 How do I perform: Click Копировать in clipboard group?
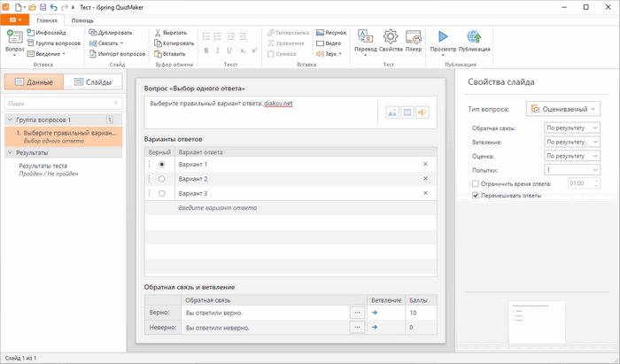tap(174, 43)
